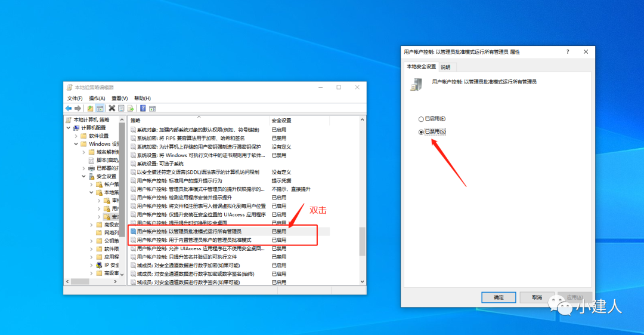Click 软件设置 folder icon in tree
The height and width of the screenshot is (335, 644).
click(84, 136)
